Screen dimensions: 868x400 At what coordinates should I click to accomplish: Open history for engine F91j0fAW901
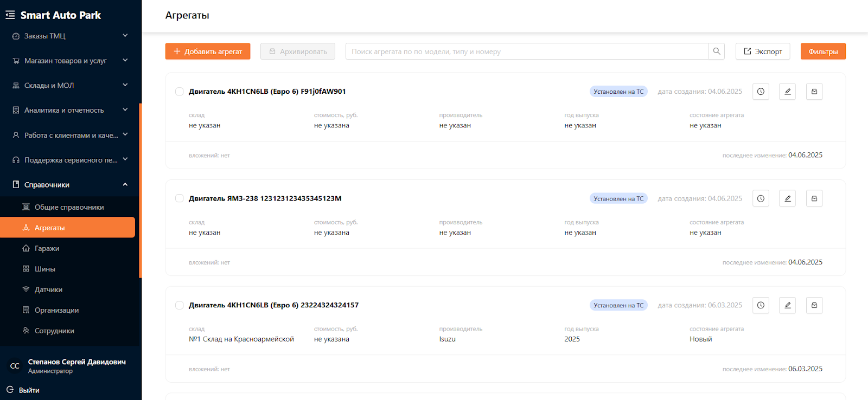(x=761, y=92)
